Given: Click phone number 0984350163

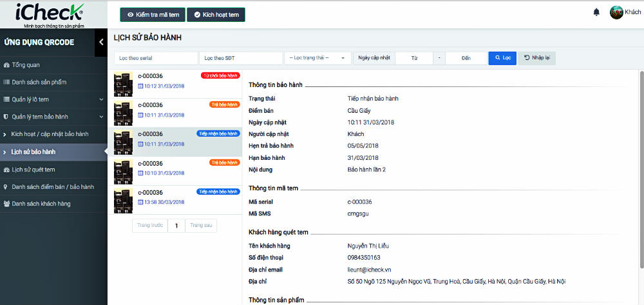Looking at the screenshot, I should [x=364, y=258].
